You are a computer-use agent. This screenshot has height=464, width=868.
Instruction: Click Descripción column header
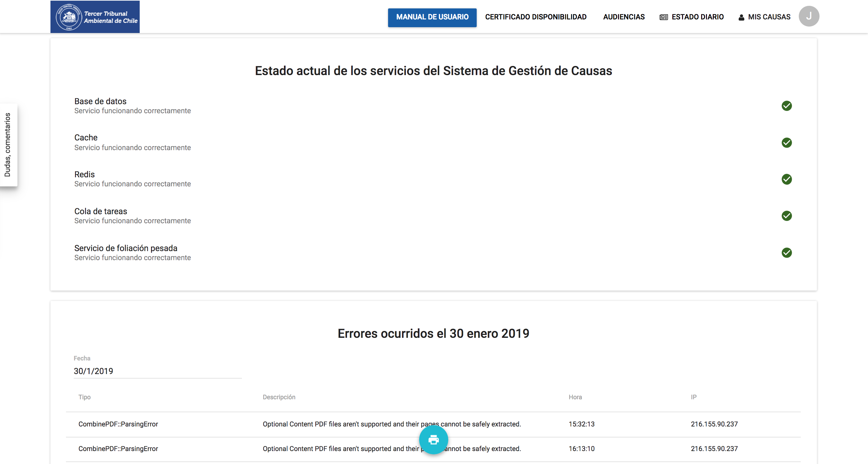[279, 397]
